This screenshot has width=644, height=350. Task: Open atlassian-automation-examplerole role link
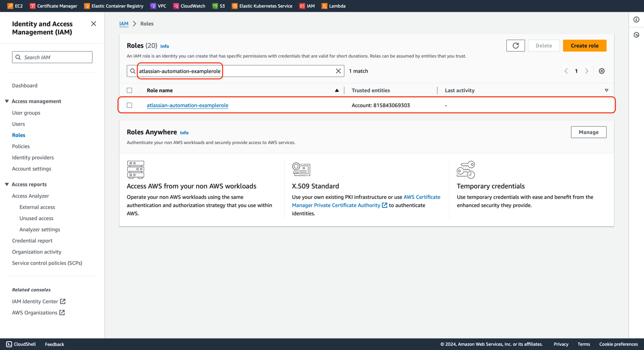coord(188,106)
